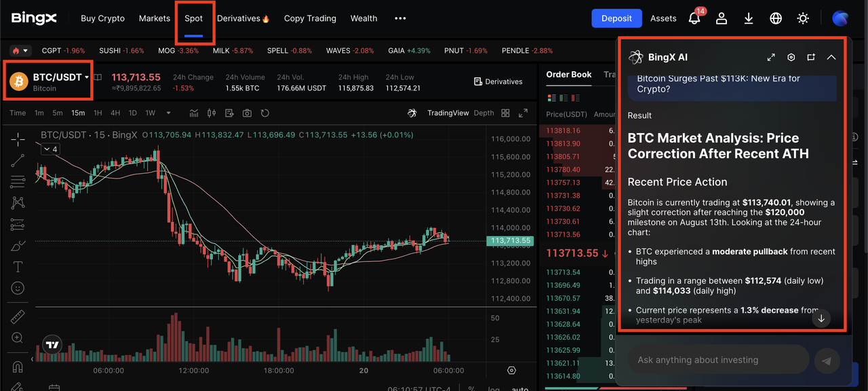This screenshot has height=391, width=868.
Task: Click the BingX logo
Action: [34, 18]
